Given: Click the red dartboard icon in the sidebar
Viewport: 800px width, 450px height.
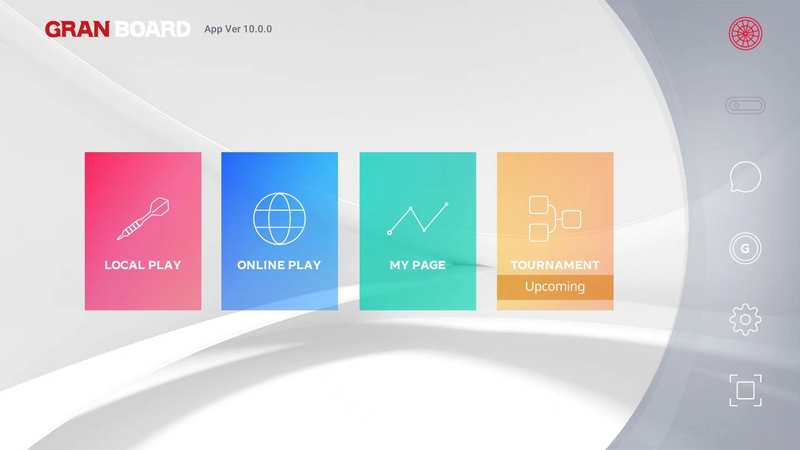Looking at the screenshot, I should pyautogui.click(x=745, y=33).
